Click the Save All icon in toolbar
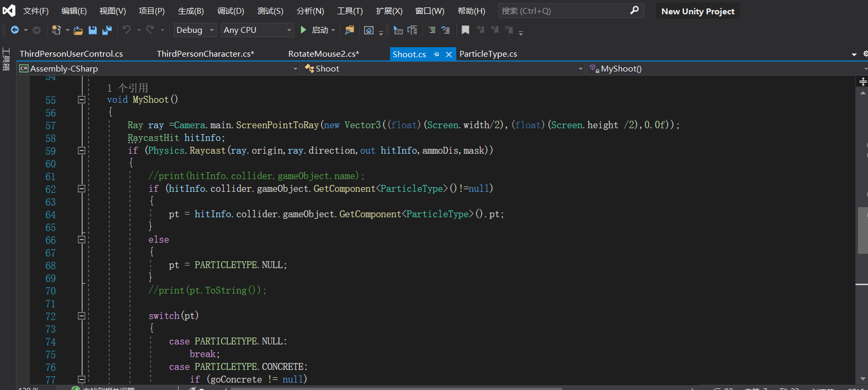This screenshot has width=868, height=390. 107,30
